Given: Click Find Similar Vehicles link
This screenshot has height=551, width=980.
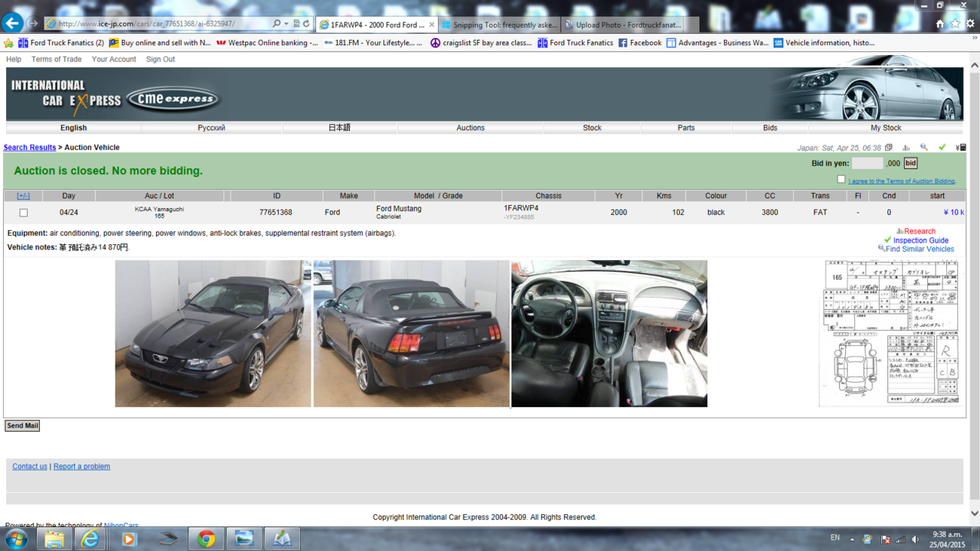Looking at the screenshot, I should point(920,249).
